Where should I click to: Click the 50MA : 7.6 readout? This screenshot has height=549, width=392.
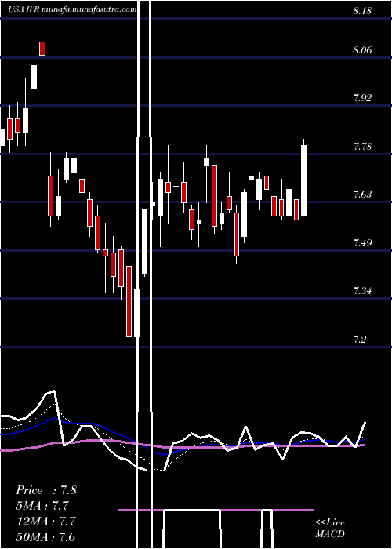[x=46, y=536]
